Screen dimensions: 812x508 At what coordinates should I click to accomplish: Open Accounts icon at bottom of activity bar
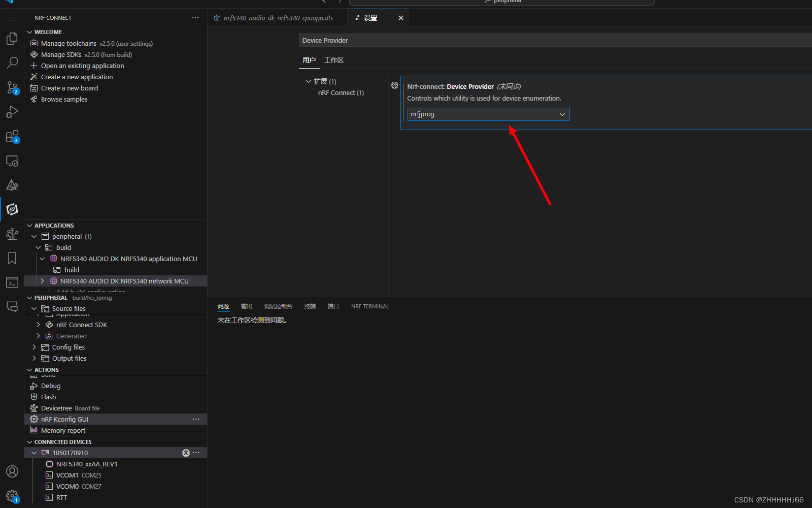coord(12,471)
